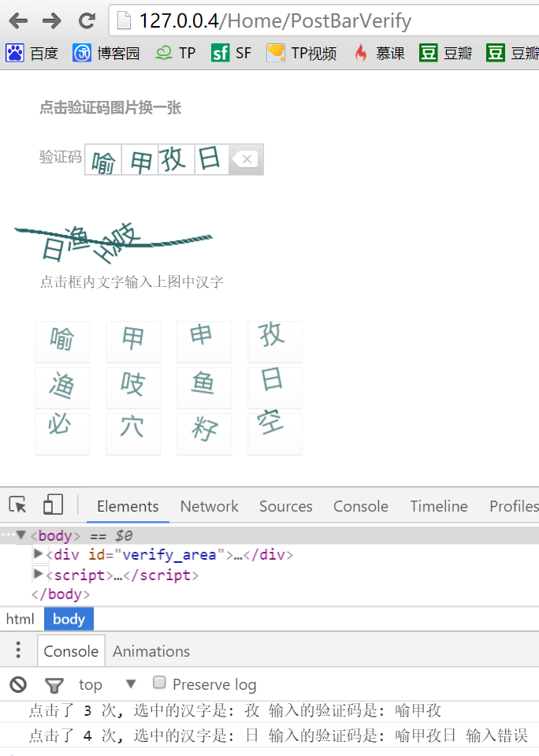
Task: Switch to the Network tab
Action: pyautogui.click(x=210, y=506)
